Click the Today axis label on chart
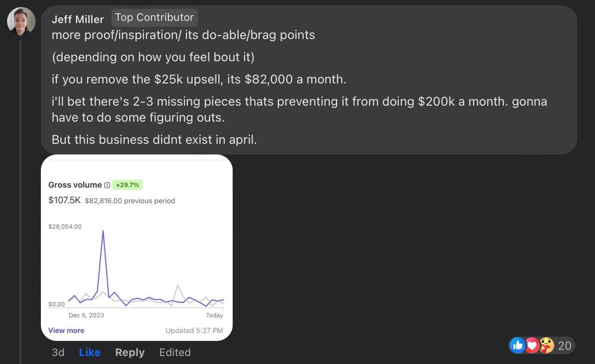The width and height of the screenshot is (595, 364). pos(214,315)
